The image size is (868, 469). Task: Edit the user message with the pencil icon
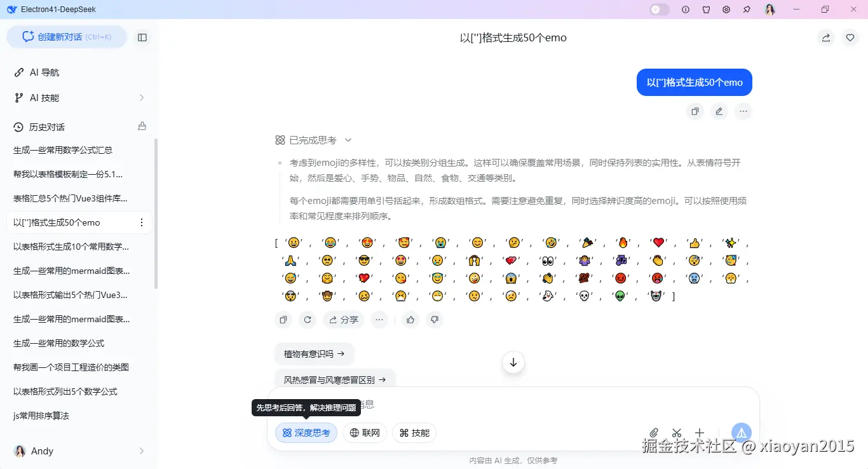[x=719, y=111]
